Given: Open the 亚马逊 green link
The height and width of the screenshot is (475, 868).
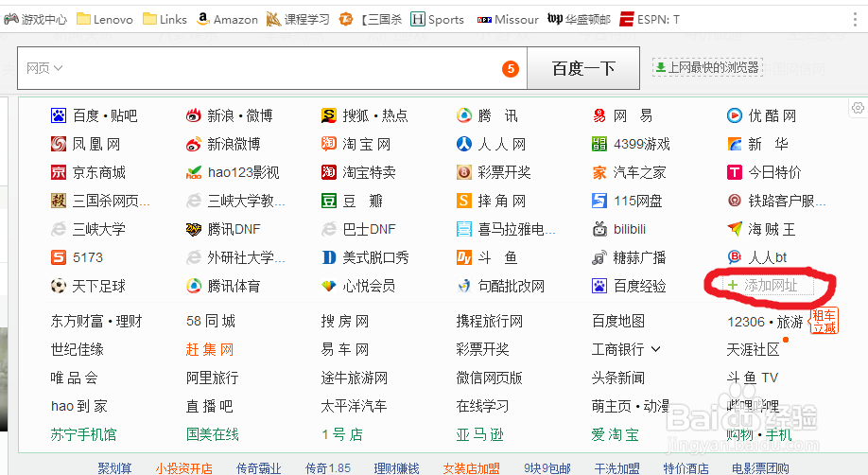Looking at the screenshot, I should (480, 434).
